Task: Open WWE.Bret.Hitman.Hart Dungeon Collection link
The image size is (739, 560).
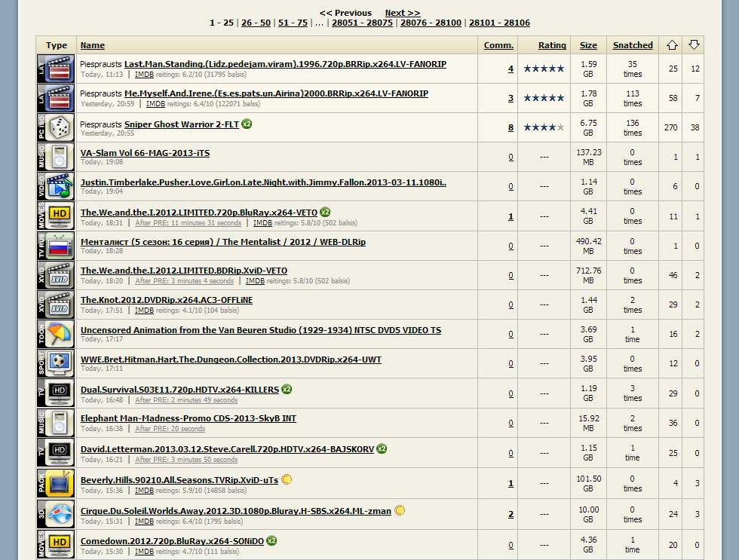Action: (231, 360)
